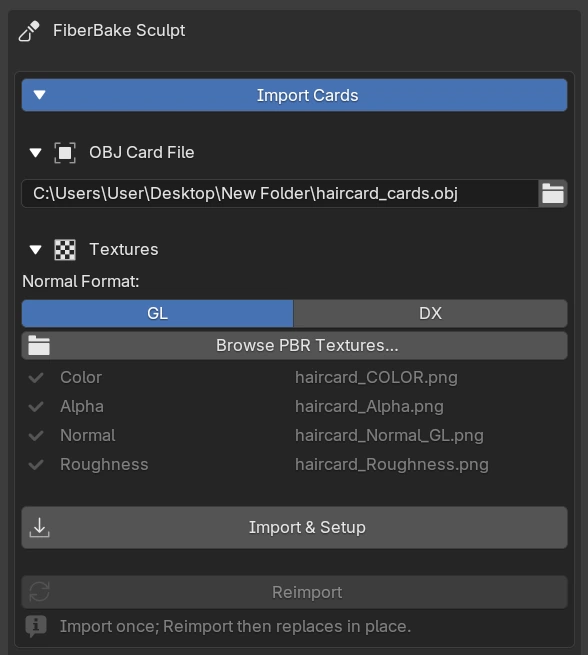Click the Color texture label
The width and height of the screenshot is (588, 655).
point(81,378)
